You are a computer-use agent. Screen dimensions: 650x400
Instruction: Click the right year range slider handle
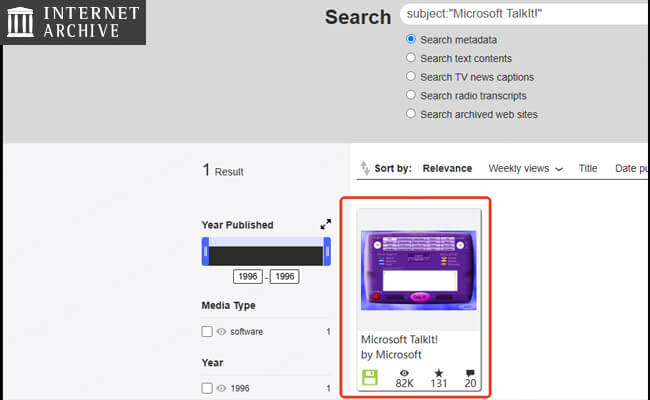click(327, 251)
